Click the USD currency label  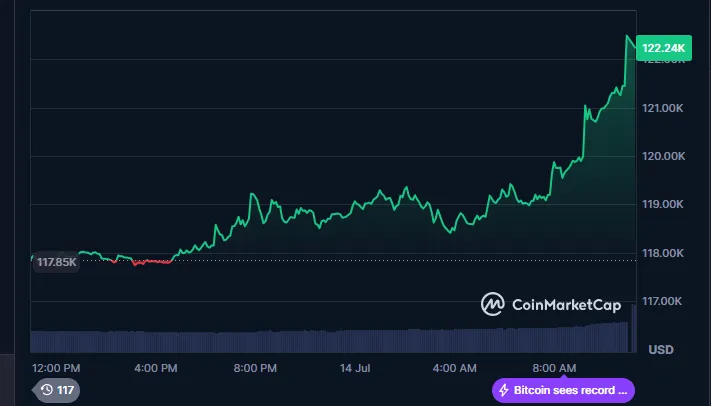point(661,350)
